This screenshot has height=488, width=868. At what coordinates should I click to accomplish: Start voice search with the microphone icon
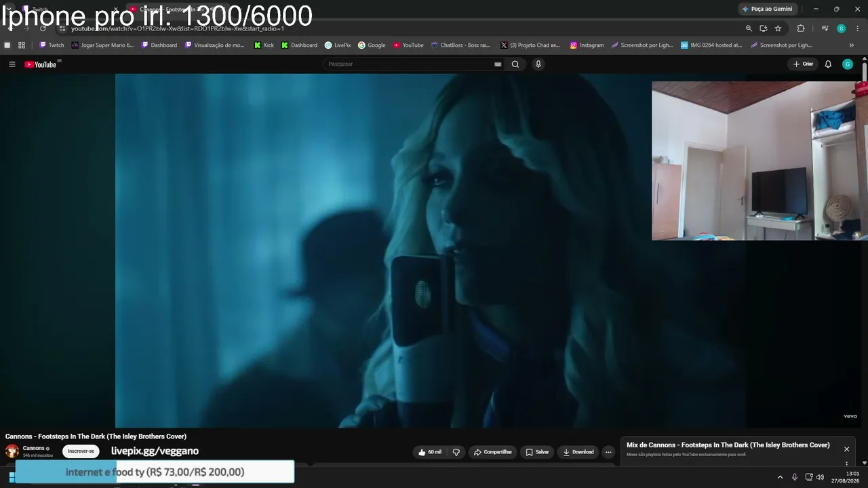538,64
